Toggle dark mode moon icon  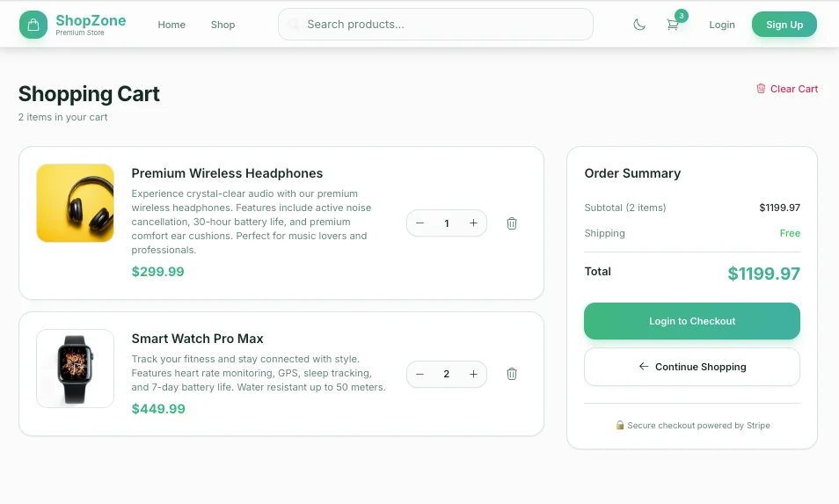coord(638,25)
